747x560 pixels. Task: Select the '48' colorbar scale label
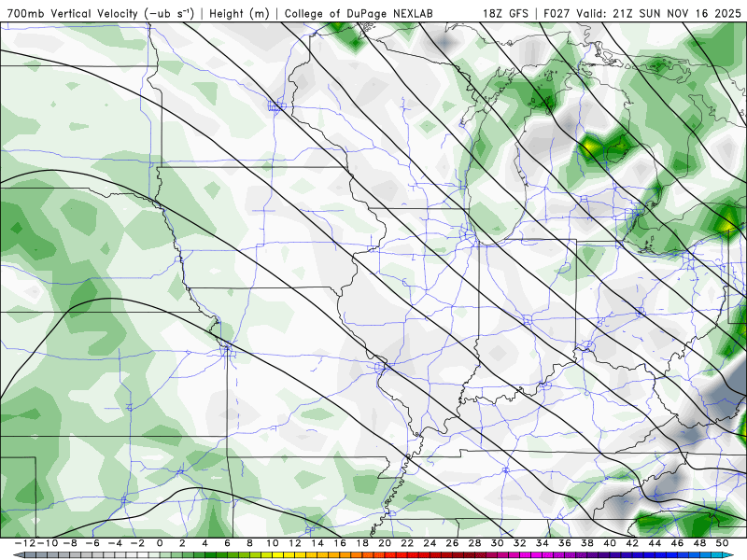pos(699,543)
